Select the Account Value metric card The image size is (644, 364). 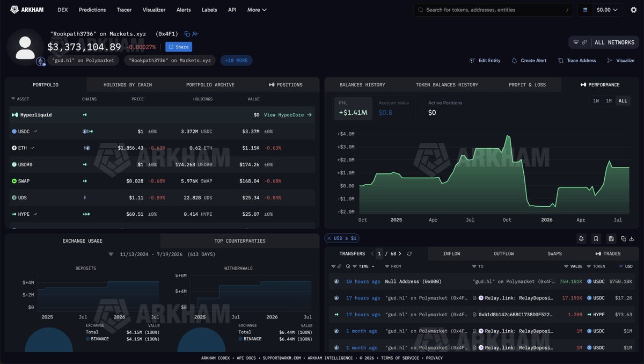click(x=393, y=108)
